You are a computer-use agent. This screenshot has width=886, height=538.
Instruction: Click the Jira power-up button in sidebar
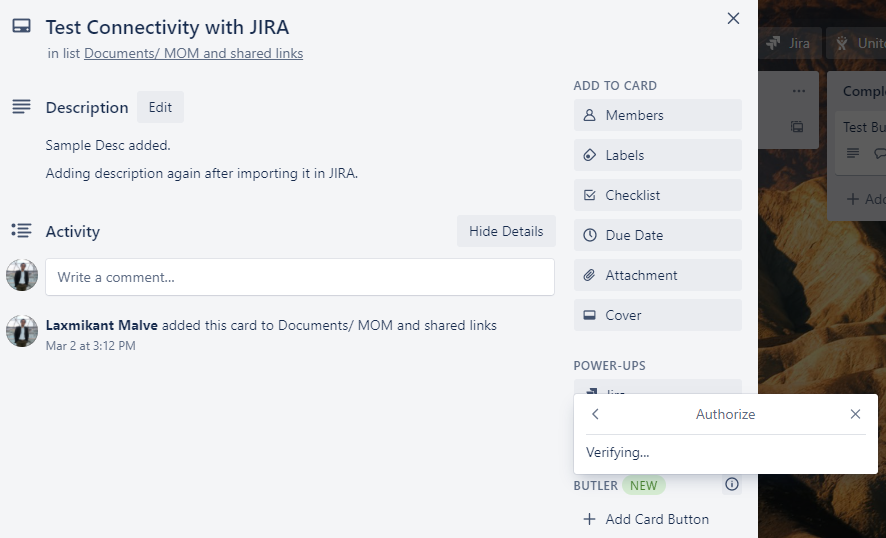(x=658, y=387)
